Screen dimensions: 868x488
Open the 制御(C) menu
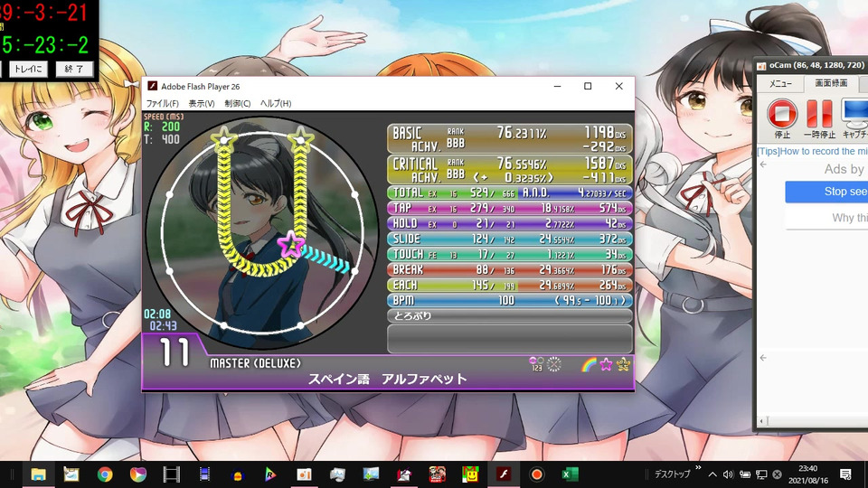point(238,103)
